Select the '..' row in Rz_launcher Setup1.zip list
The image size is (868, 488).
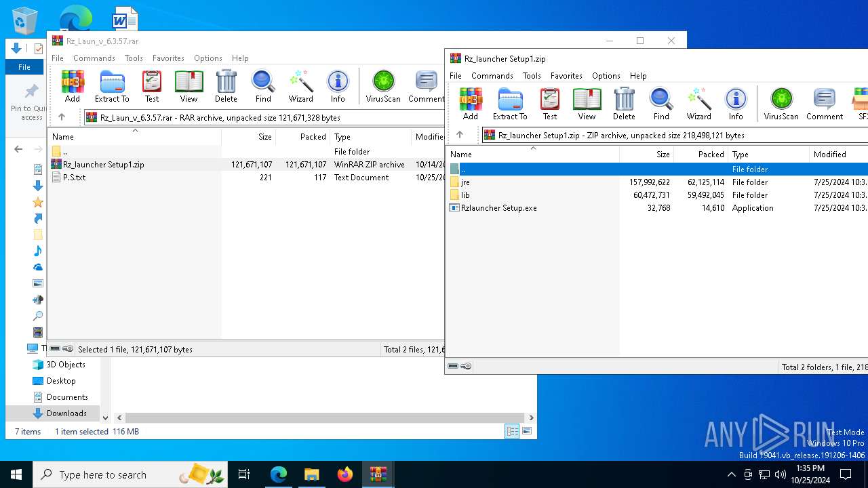[x=656, y=169]
